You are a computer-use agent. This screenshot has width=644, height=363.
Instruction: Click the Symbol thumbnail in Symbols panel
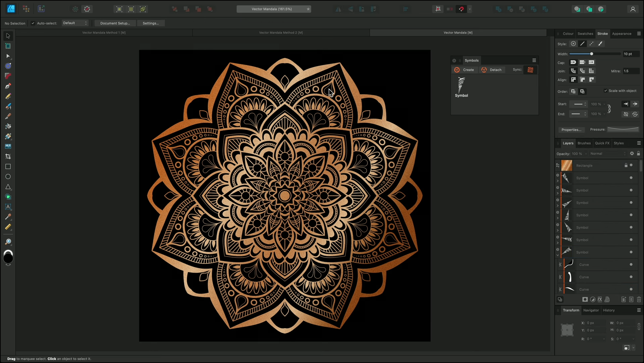coord(461,85)
